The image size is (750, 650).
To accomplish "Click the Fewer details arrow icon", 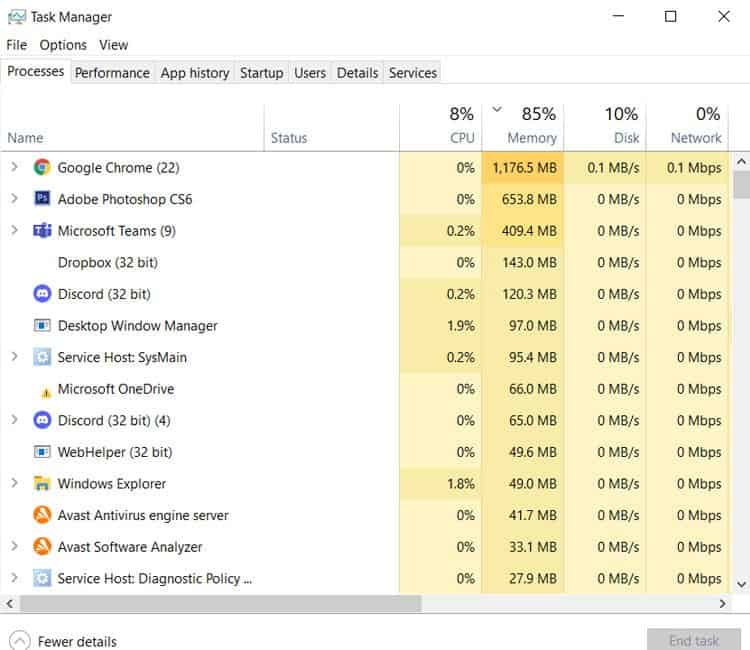I will tap(20, 641).
